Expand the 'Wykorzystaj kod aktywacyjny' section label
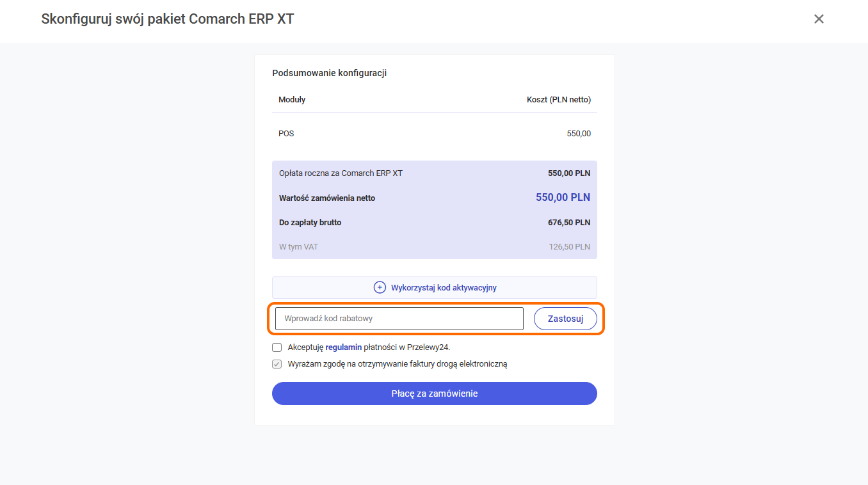Image resolution: width=868 pixels, height=485 pixels. click(x=444, y=288)
